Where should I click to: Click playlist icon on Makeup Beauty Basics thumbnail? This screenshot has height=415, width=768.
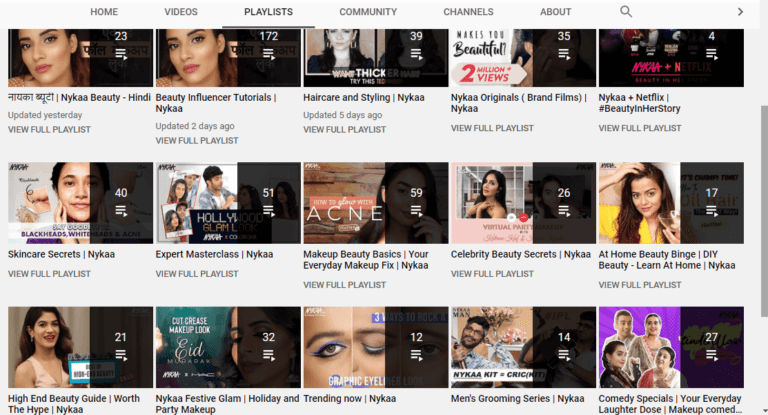coord(416,211)
